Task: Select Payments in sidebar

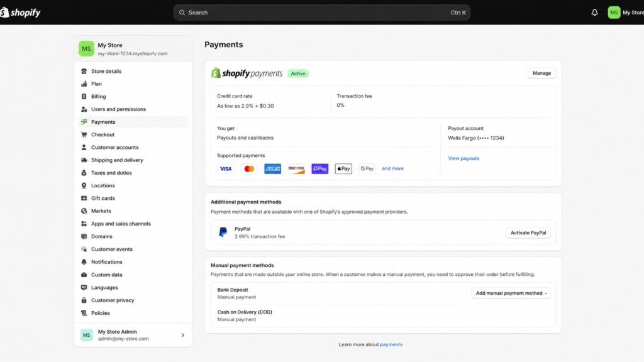Action: [x=133, y=122]
